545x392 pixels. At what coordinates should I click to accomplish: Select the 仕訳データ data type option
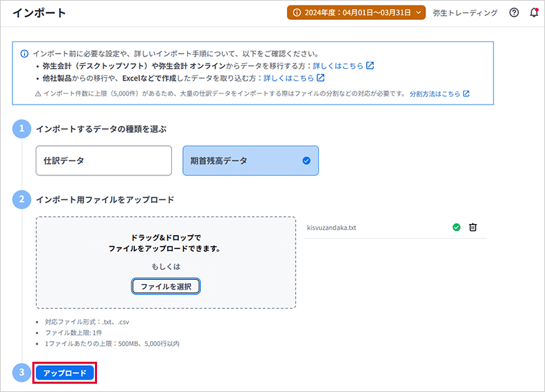pos(103,161)
